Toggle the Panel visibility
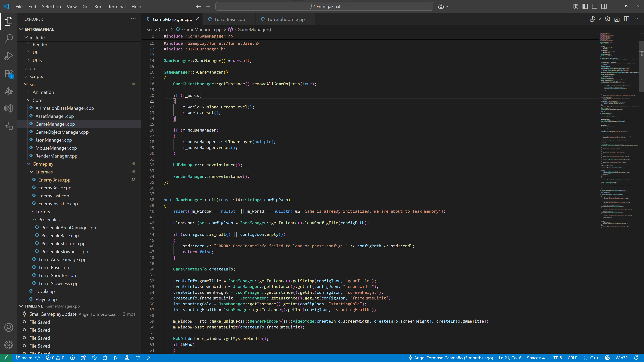This screenshot has width=644, height=362. coord(595,6)
